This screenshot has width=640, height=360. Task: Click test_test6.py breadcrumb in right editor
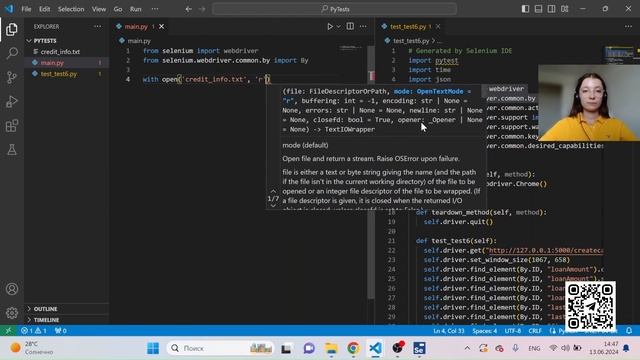point(411,41)
